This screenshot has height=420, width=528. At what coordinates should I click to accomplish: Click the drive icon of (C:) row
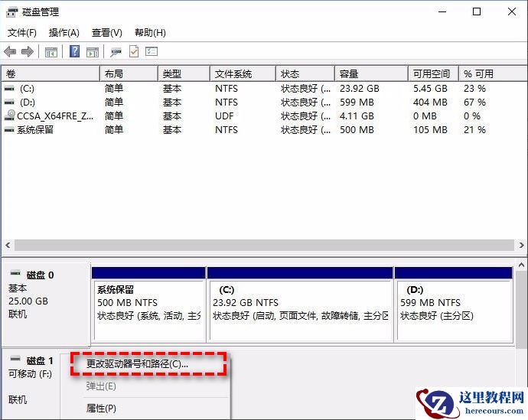(9, 89)
